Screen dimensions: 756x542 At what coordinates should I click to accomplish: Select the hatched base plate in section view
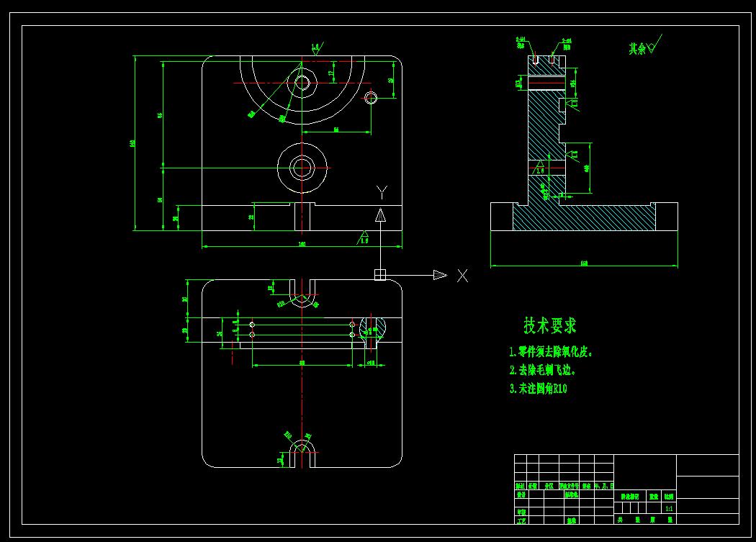584,217
